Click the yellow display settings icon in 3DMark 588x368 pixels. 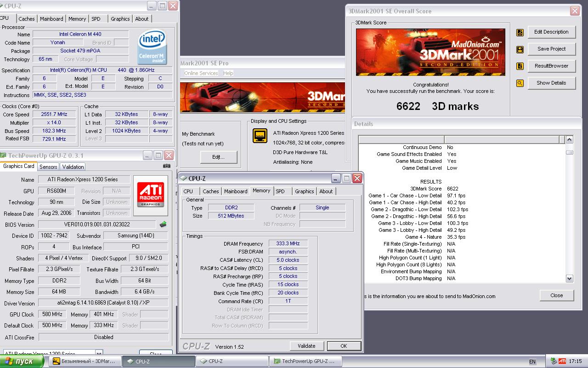click(x=260, y=136)
